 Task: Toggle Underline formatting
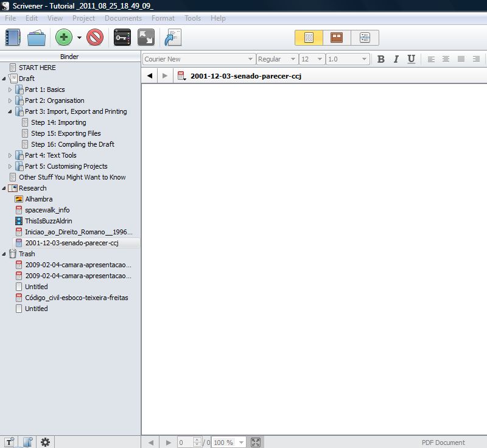point(412,59)
